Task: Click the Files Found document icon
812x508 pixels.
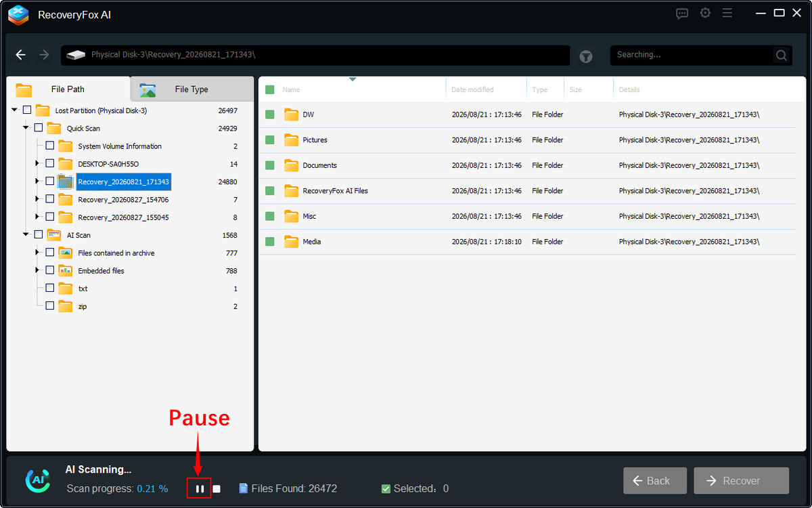Action: coord(244,488)
